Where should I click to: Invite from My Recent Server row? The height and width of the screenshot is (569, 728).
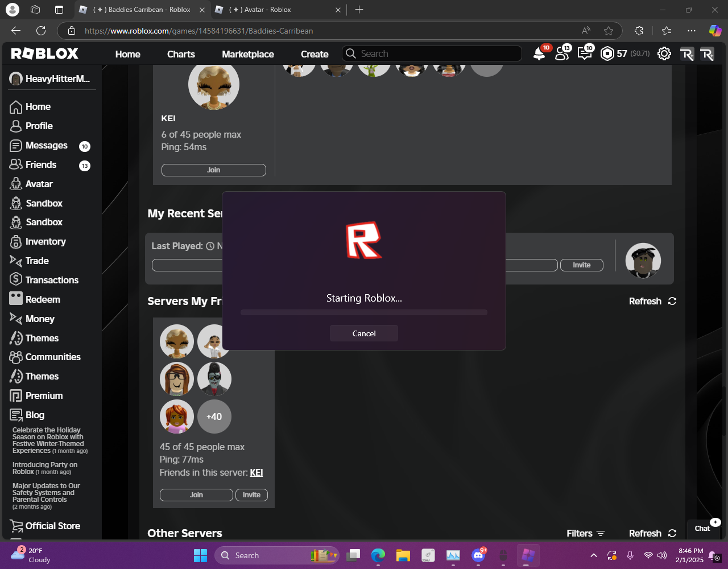[581, 265]
